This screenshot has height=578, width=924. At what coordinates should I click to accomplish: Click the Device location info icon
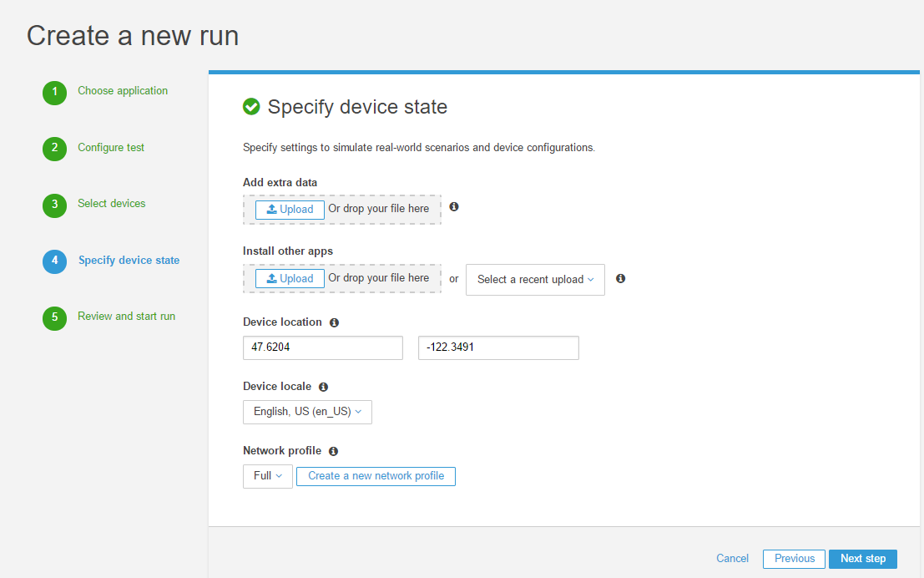pyautogui.click(x=334, y=322)
